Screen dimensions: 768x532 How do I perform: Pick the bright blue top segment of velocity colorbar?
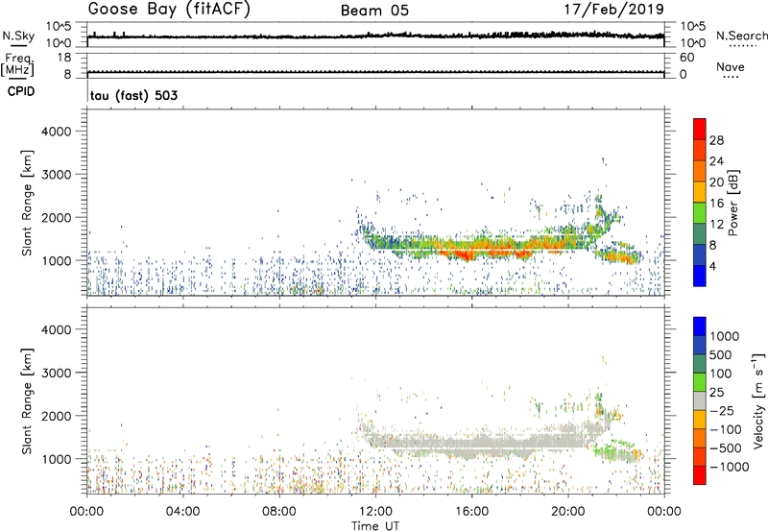[700, 326]
